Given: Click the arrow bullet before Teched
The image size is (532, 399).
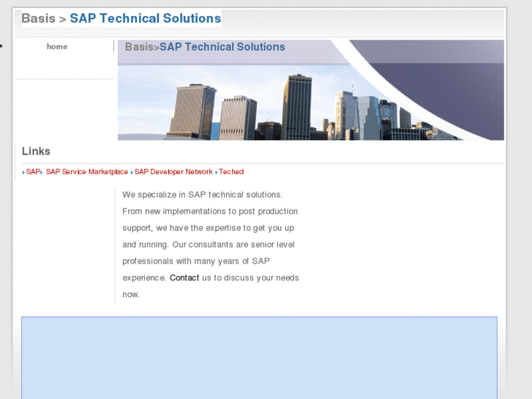Looking at the screenshot, I should click(216, 173).
